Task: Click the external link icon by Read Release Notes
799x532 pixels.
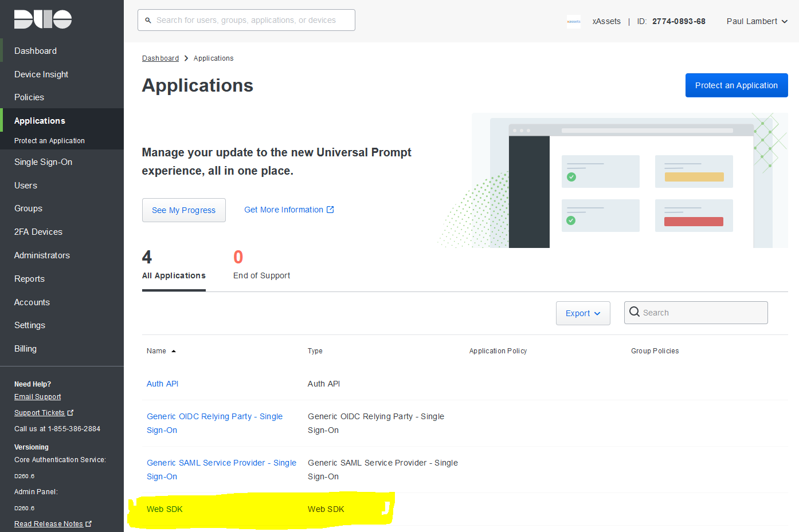Action: [89, 523]
